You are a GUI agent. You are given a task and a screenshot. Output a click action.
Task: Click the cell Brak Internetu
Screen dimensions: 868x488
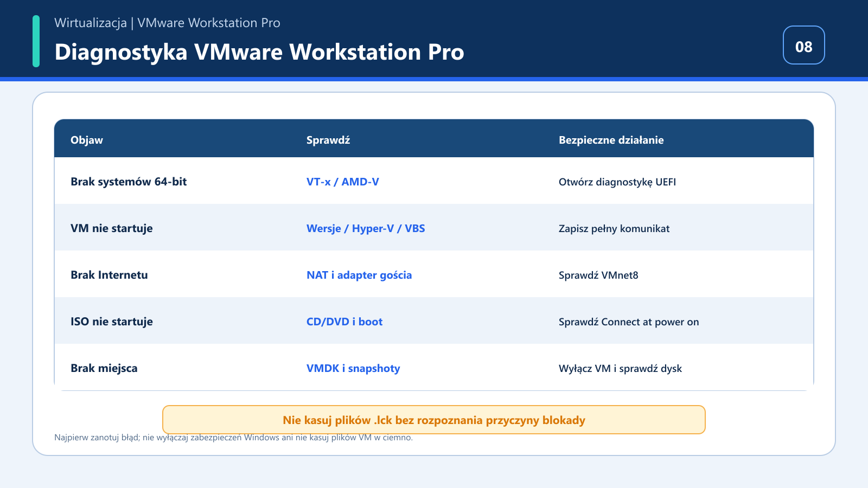click(x=109, y=275)
